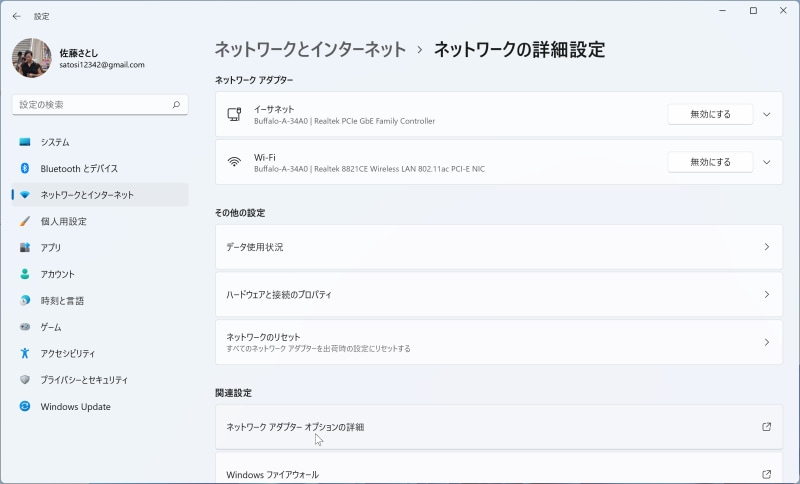Select 個人用設定 in the sidebar
800x484 pixels.
click(x=63, y=221)
